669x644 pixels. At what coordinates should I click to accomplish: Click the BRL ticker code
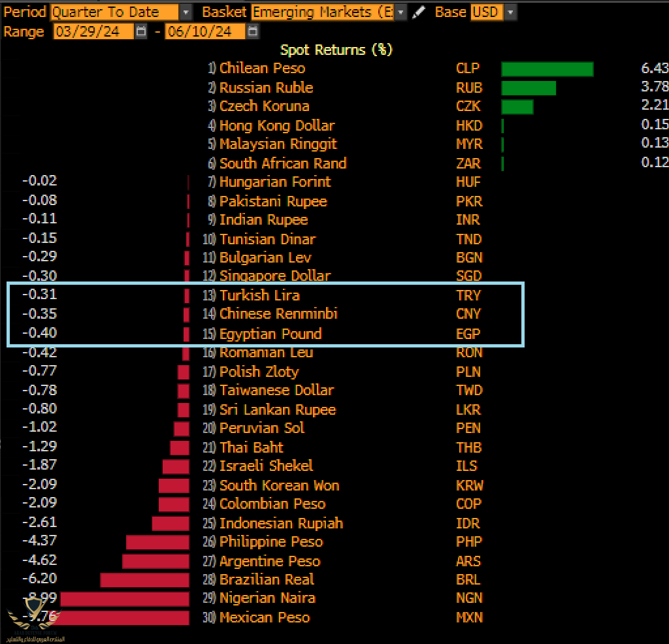[468, 580]
